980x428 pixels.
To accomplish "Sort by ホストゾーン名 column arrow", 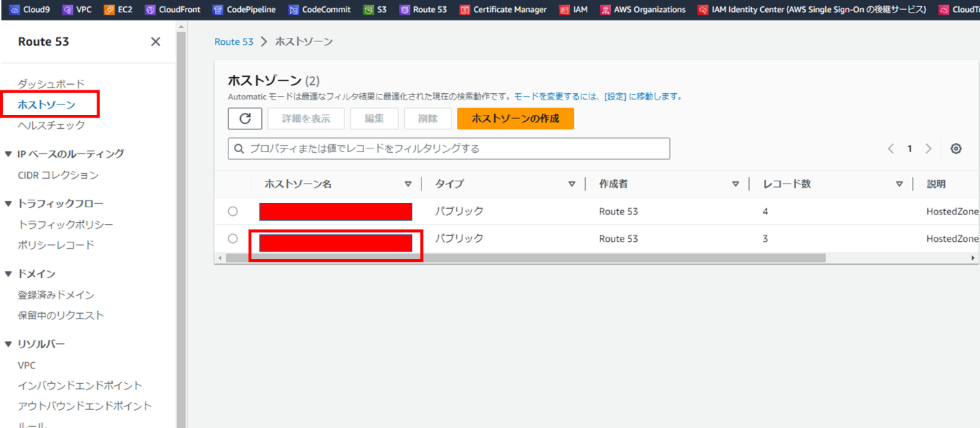I will click(x=408, y=184).
